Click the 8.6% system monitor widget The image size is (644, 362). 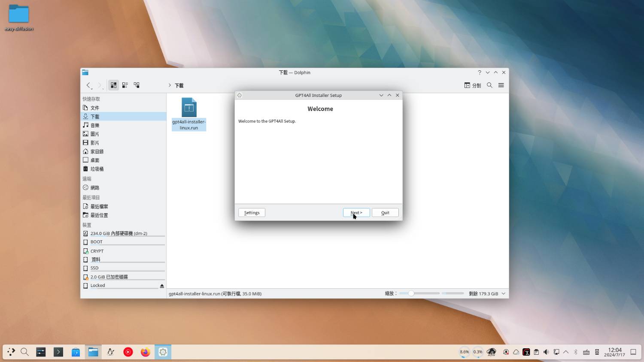(x=465, y=352)
